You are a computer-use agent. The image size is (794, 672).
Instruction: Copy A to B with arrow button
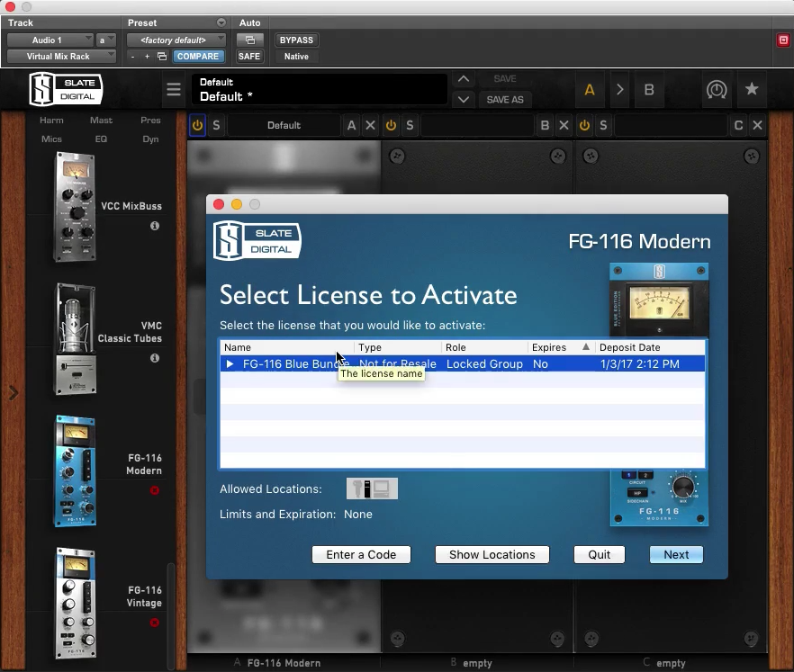point(619,90)
